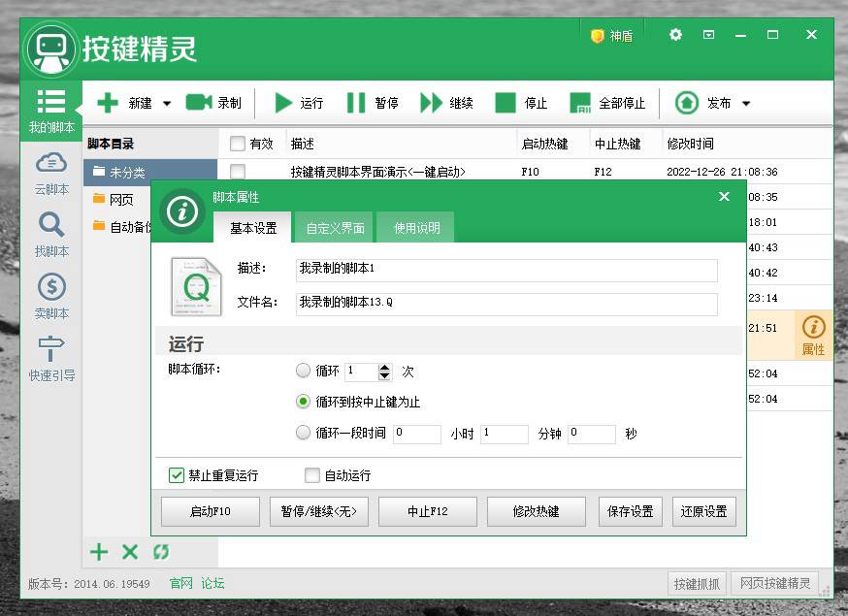Stop the script with 停止
The image size is (848, 616).
(521, 103)
